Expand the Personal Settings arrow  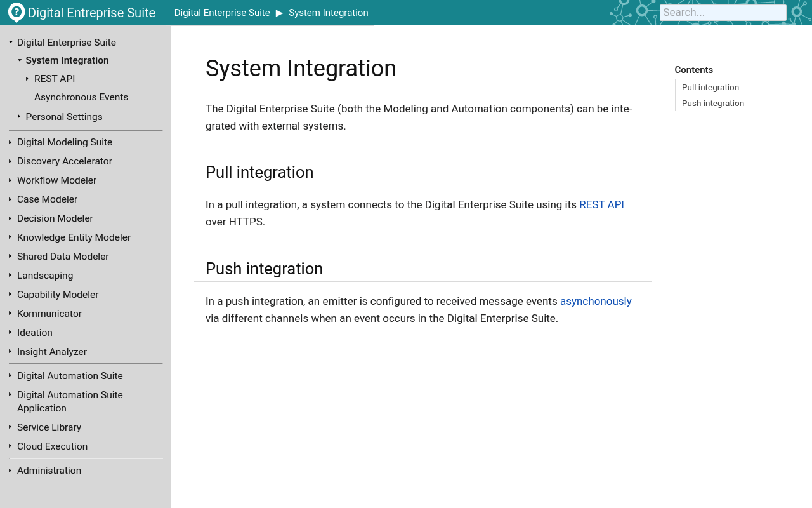19,116
